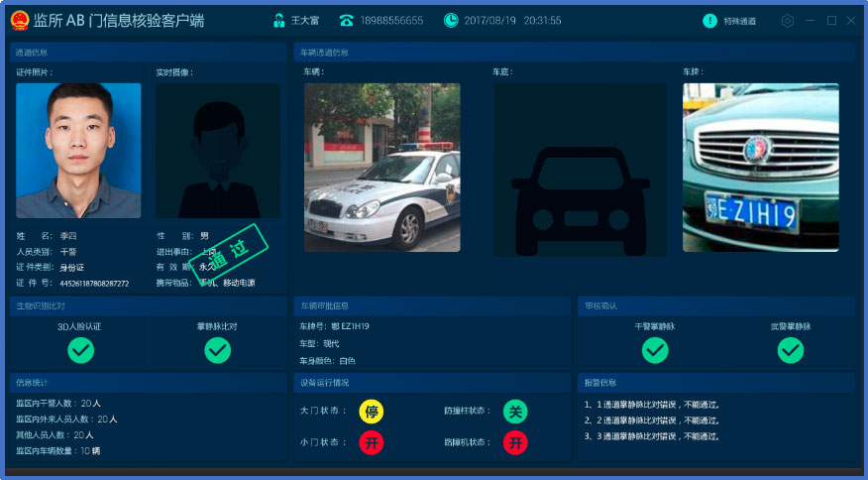868x480 pixels.
Task: Click the 证件类别 value 身份证
Action: (x=72, y=267)
